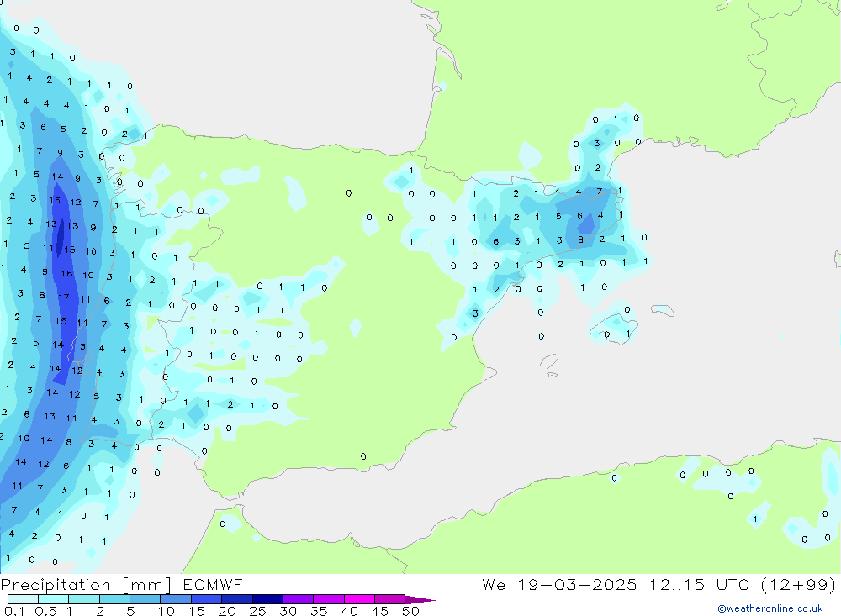Click the forecast step '(12+99)'
The width and height of the screenshot is (841, 616).
(x=798, y=584)
